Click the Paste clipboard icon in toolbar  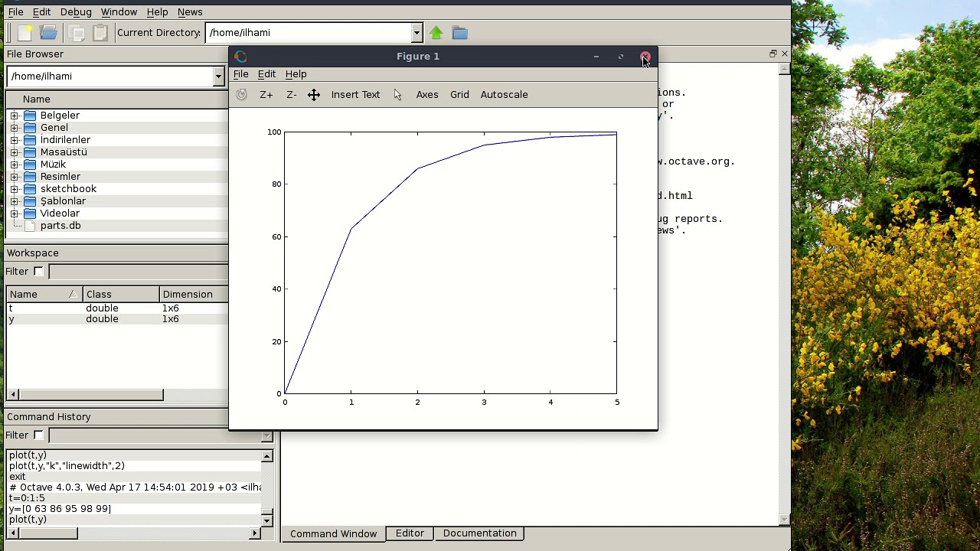100,33
